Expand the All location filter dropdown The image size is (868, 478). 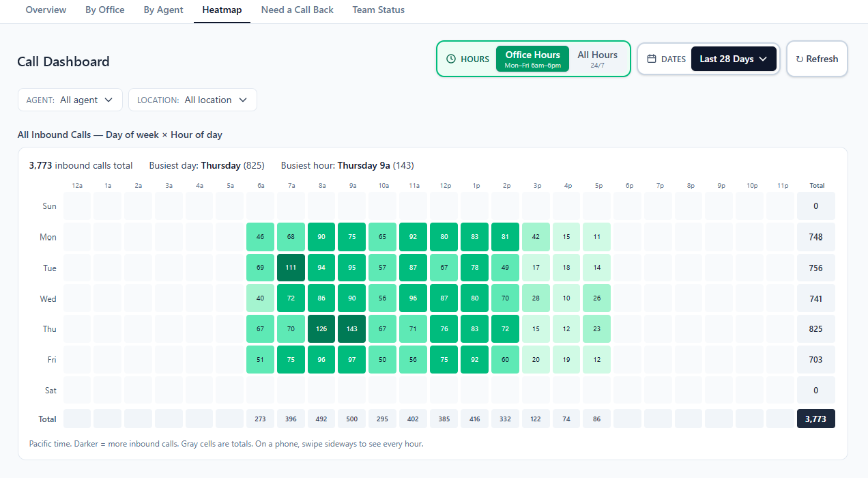coord(192,100)
